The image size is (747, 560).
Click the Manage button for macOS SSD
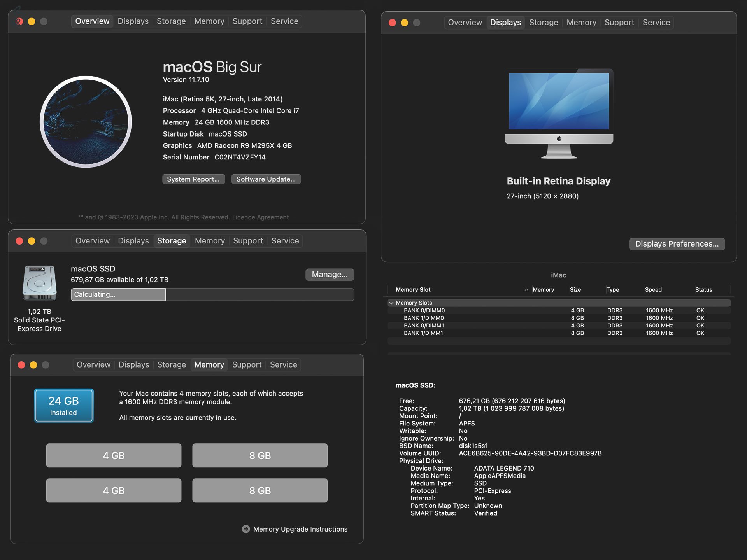(x=330, y=274)
